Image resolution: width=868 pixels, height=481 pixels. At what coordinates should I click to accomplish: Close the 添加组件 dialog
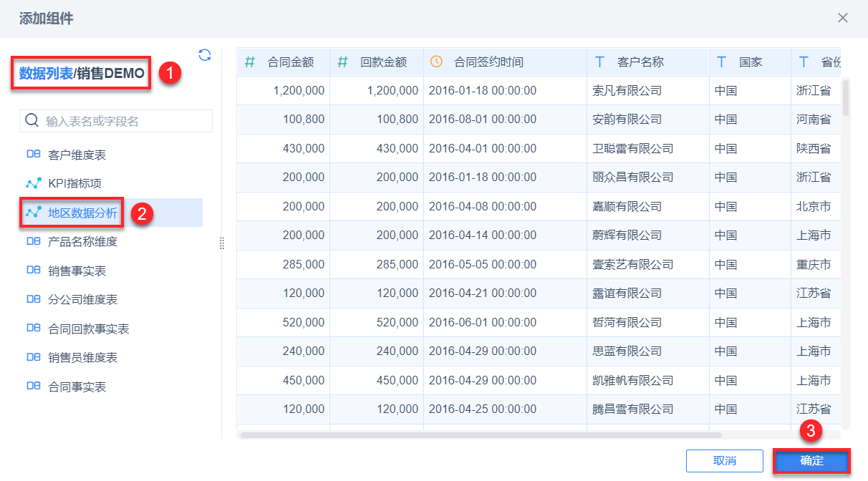click(843, 18)
